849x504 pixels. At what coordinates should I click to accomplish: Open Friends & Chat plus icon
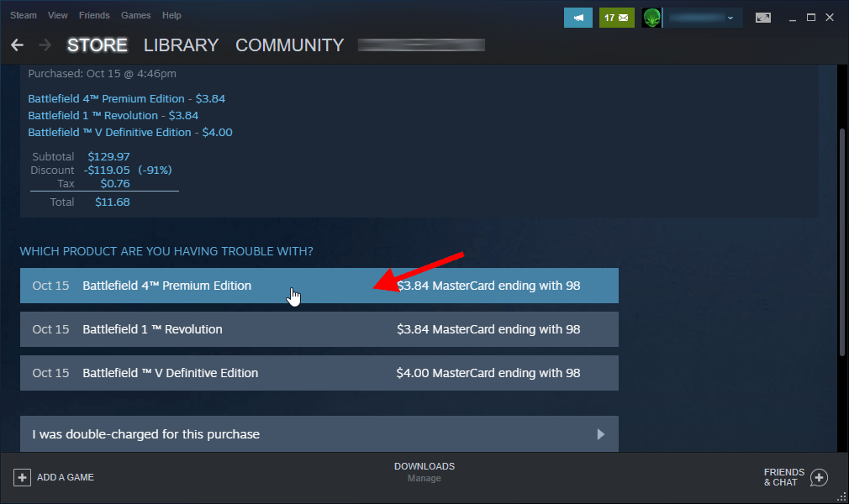[x=819, y=477]
